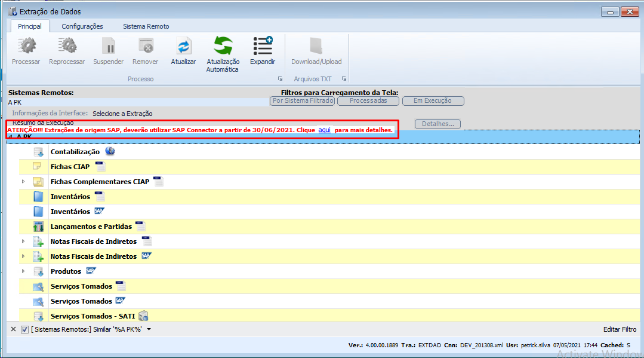This screenshot has height=358, width=644.
Task: Click the SAP icon beside second Inventários
Action: 99,211
